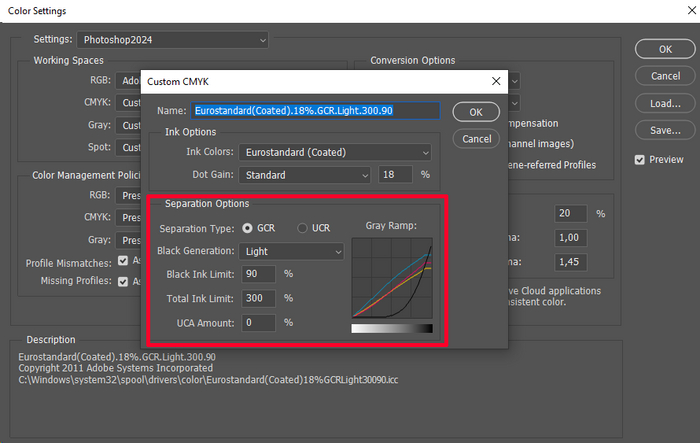
Task: Open the Spot working space dropdown
Action: pos(128,147)
